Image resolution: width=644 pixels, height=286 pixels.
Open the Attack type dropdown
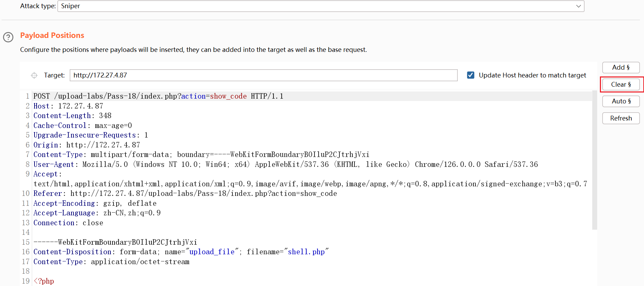(x=321, y=6)
